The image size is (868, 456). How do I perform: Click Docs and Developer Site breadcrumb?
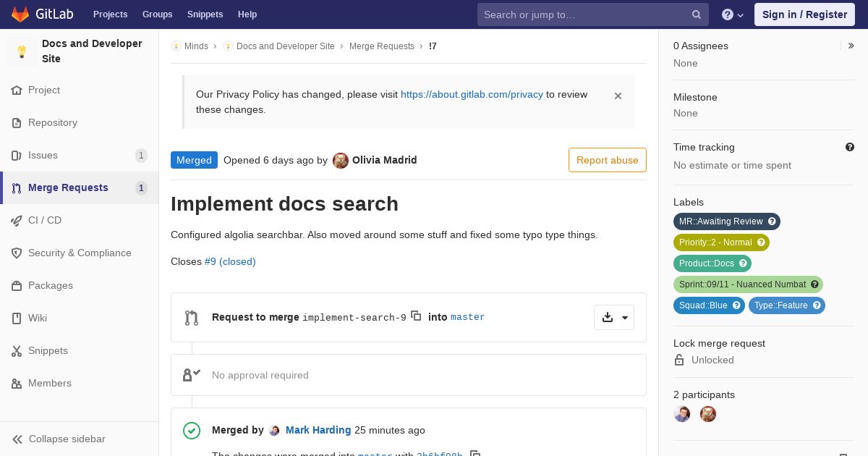[286, 46]
